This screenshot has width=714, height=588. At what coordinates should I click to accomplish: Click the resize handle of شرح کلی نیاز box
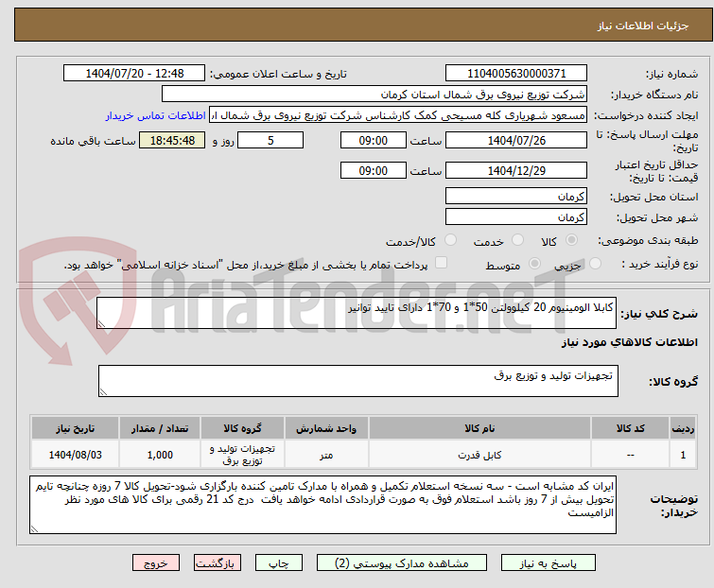pyautogui.click(x=101, y=324)
